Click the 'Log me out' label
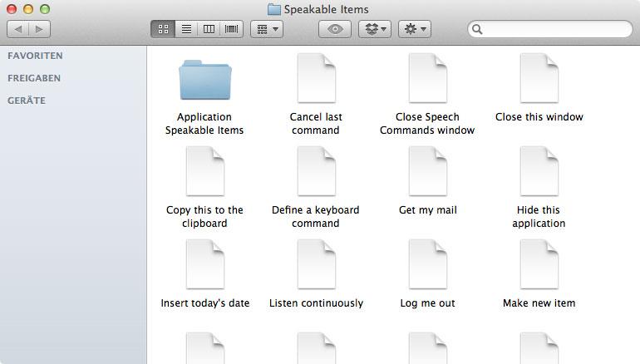The height and width of the screenshot is (364, 640). [428, 303]
